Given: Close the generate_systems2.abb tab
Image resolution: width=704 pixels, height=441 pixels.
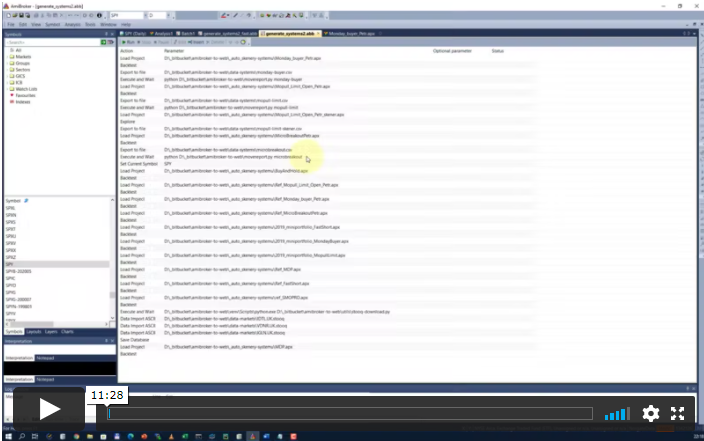Looking at the screenshot, I should (x=318, y=34).
